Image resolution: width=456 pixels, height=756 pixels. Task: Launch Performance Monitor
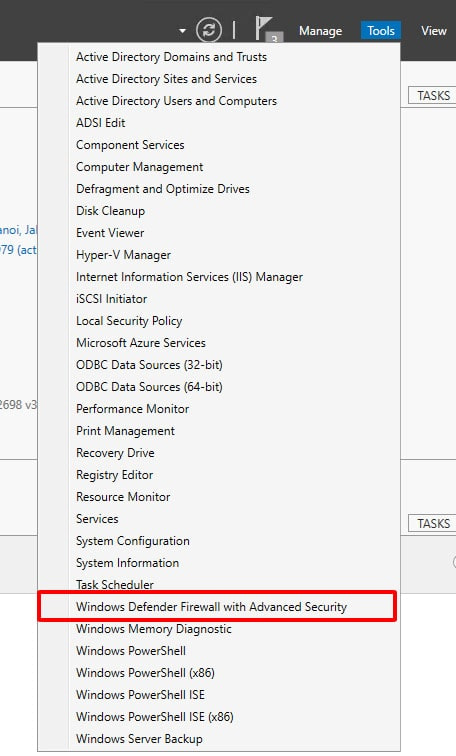pos(219,409)
